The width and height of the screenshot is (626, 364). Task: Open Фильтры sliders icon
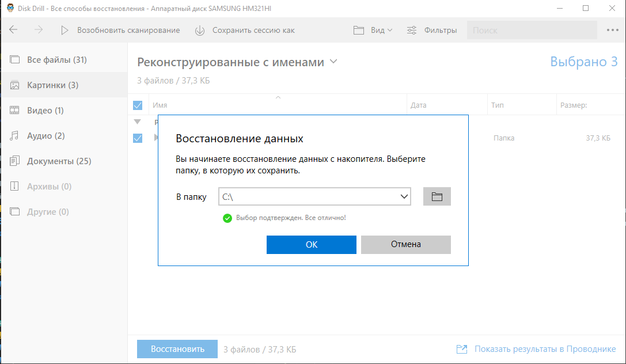[x=412, y=30]
